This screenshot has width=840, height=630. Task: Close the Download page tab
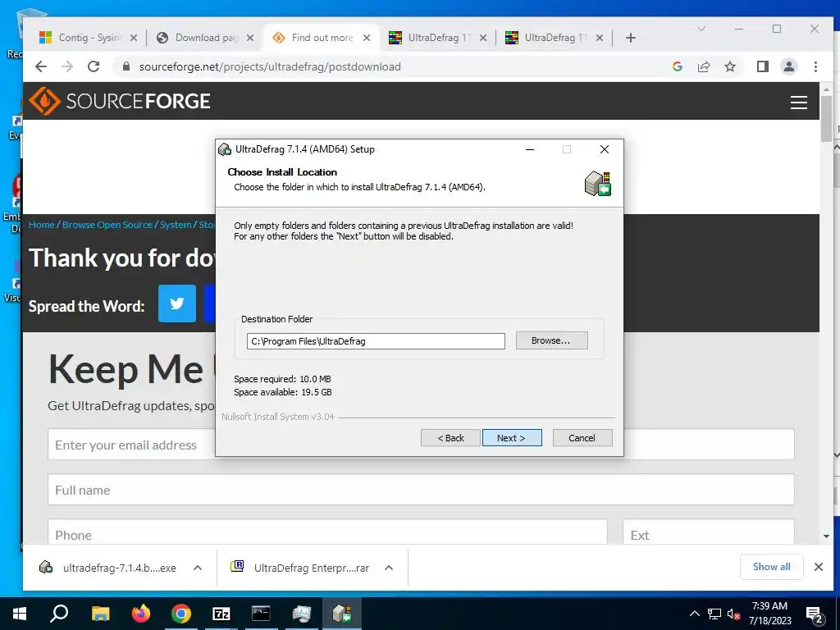(x=249, y=38)
